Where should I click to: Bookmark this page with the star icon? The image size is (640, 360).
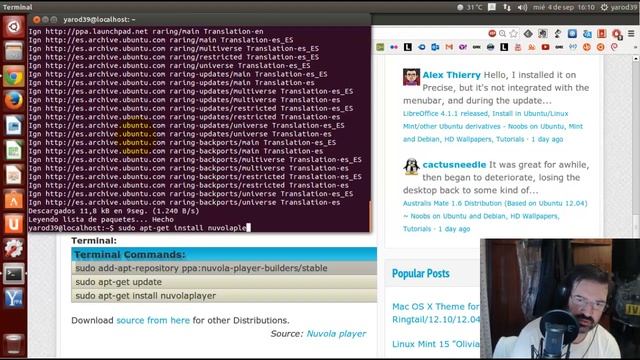514,33
